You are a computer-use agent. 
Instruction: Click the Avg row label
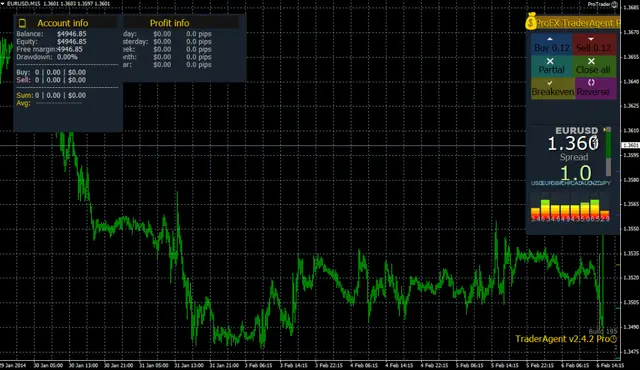23,103
